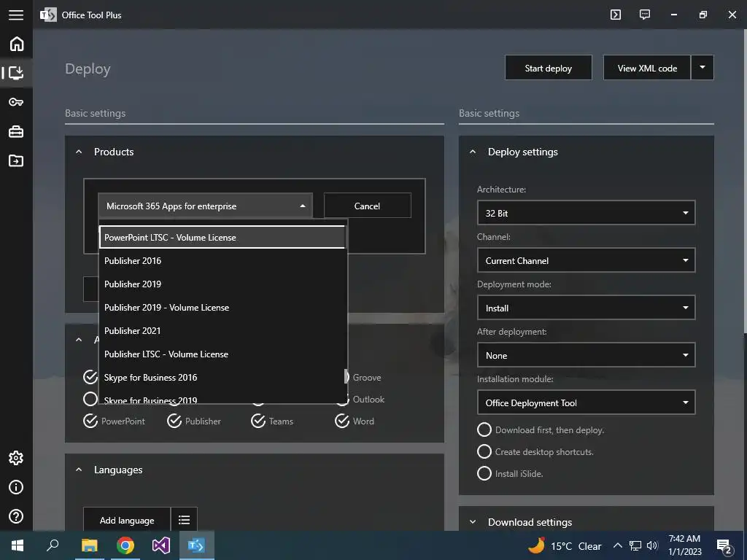Open the Architecture 32 Bit dropdown

coord(586,213)
